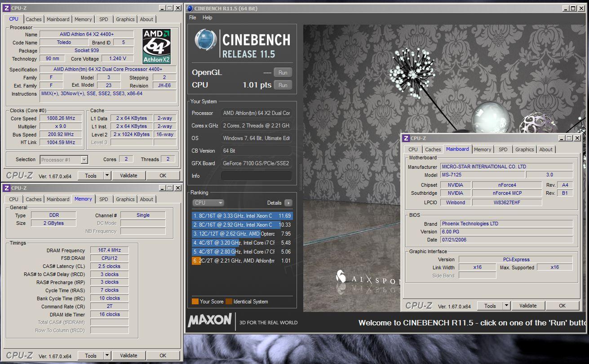Select the AMD Opteron 12C/12T ranking row
Screen dimensions: 589x364
(x=242, y=234)
